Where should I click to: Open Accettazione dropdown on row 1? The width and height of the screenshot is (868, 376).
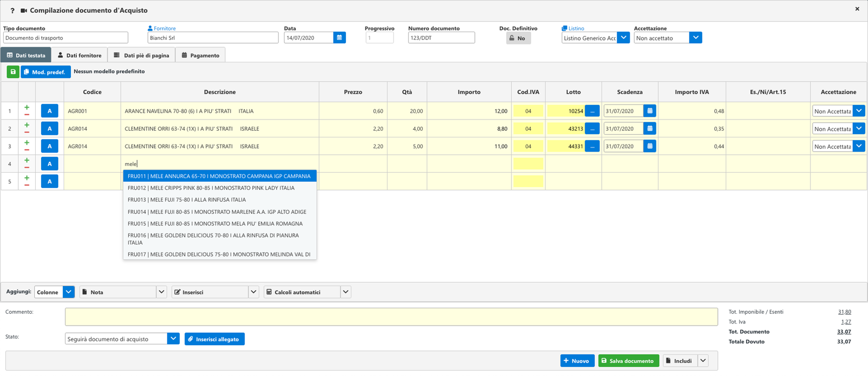click(x=859, y=111)
